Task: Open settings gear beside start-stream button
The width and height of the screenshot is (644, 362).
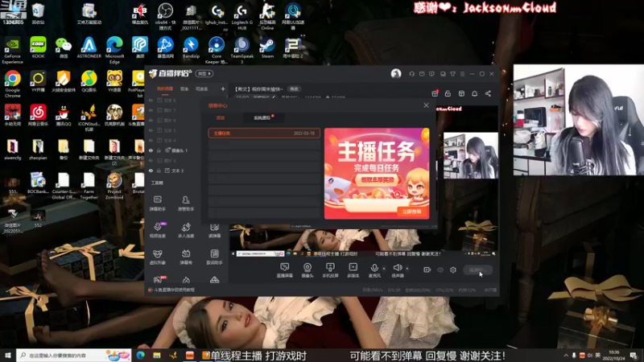Action: (453, 269)
